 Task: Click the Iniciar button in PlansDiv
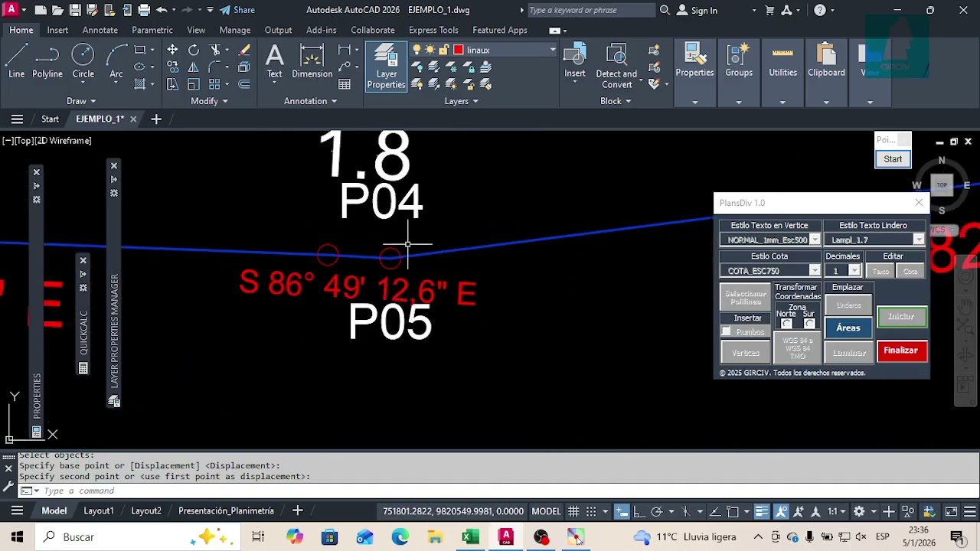[x=901, y=316]
